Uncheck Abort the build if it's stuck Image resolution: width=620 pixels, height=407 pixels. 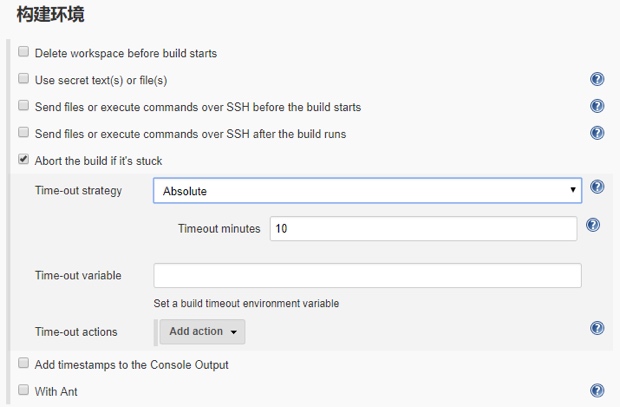[x=24, y=159]
